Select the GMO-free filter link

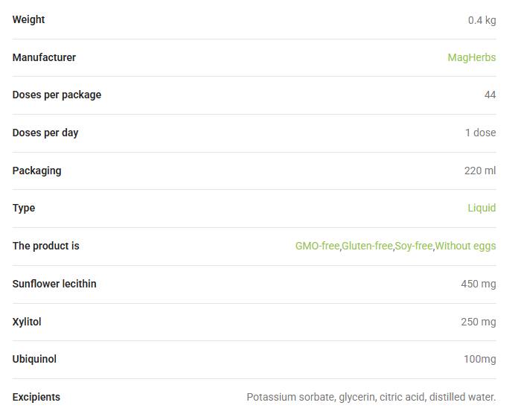tap(317, 246)
